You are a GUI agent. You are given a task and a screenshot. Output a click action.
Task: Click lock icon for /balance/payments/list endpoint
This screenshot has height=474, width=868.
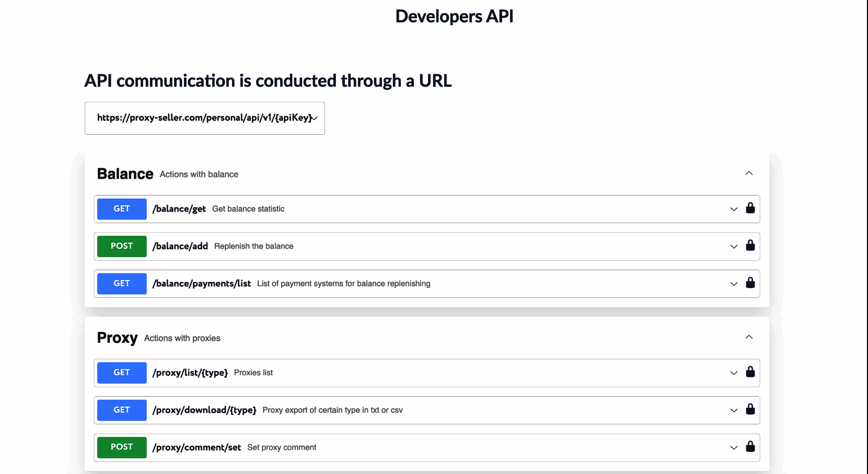750,283
